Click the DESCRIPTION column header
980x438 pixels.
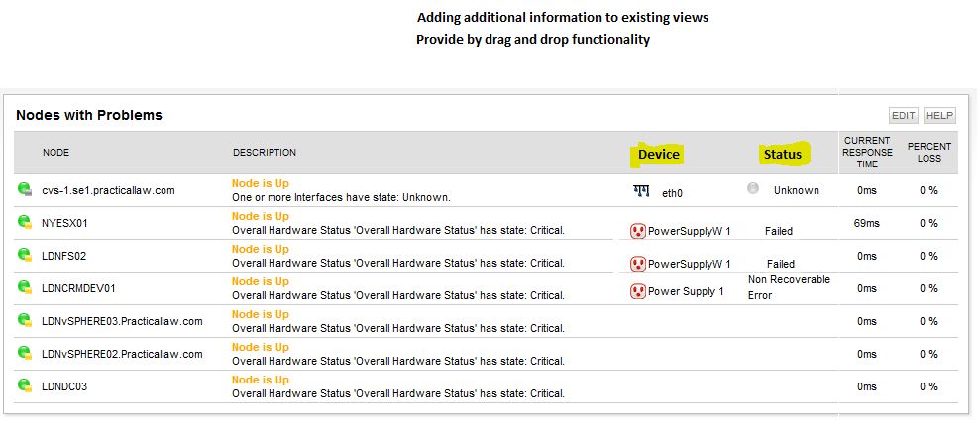pyautogui.click(x=265, y=153)
